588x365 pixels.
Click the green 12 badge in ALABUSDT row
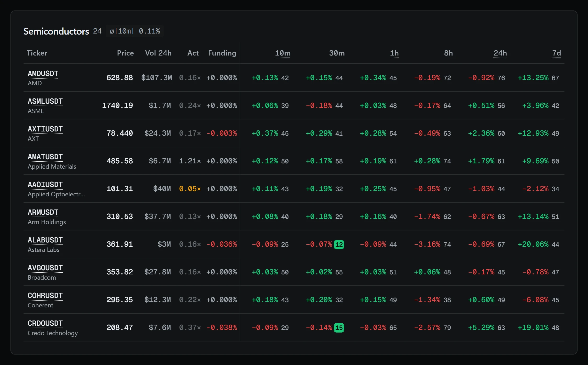pyautogui.click(x=339, y=245)
